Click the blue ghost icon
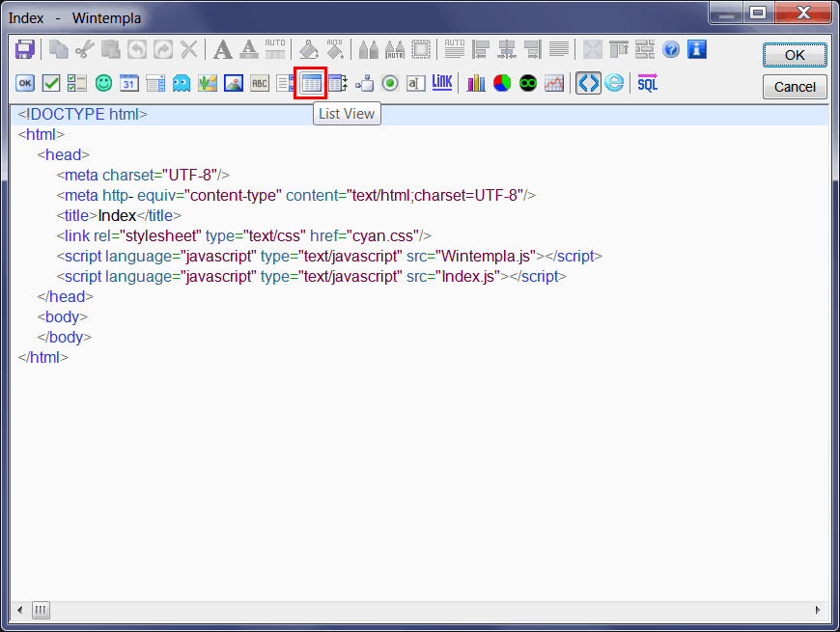The height and width of the screenshot is (632, 840). (x=182, y=84)
